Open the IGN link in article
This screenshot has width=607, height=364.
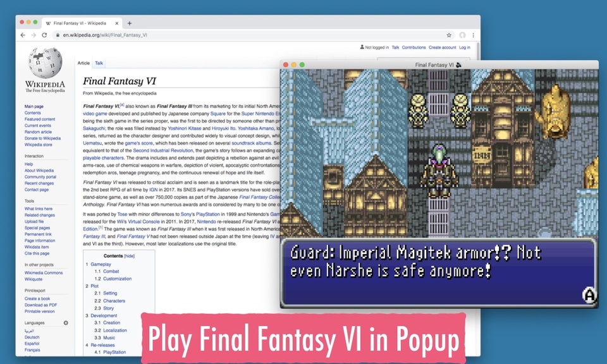[x=153, y=190]
